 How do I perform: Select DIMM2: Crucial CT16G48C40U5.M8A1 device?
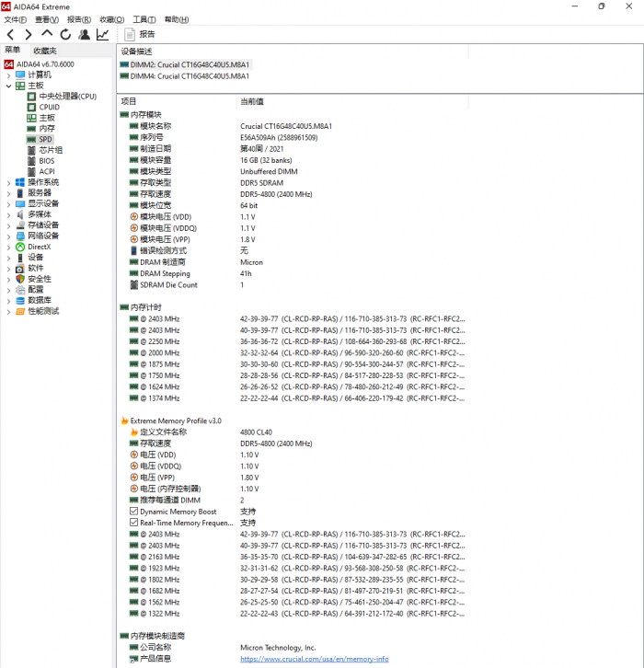click(186, 64)
